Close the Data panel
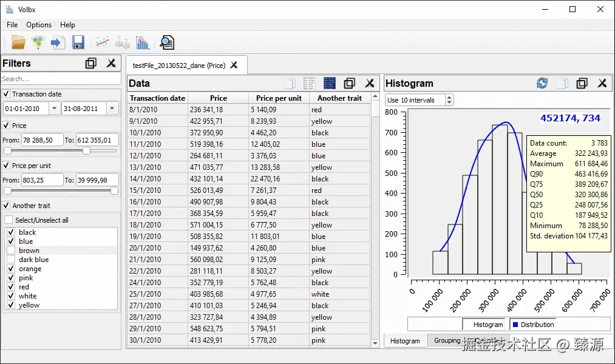 click(370, 83)
